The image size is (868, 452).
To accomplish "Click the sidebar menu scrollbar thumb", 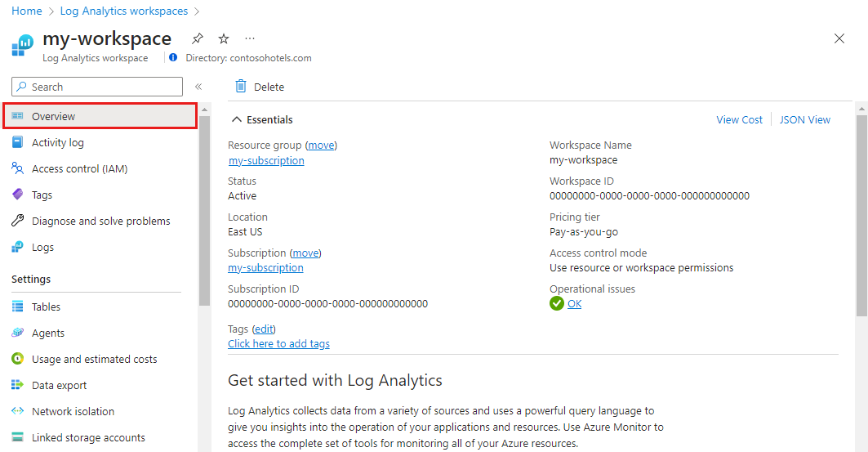I will (204, 211).
